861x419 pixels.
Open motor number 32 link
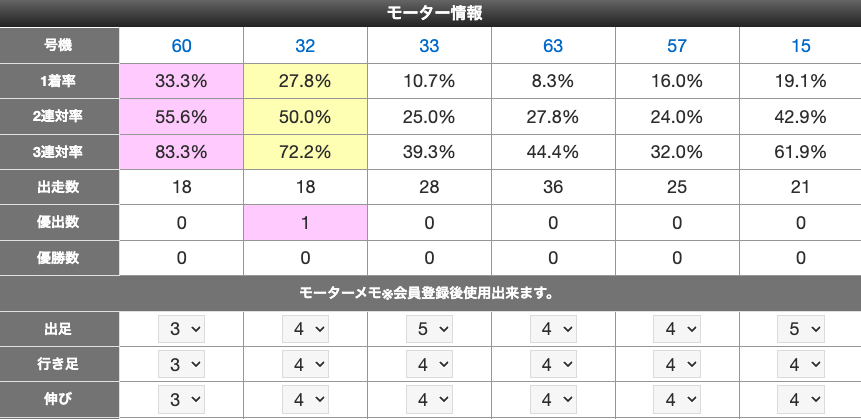[305, 46]
